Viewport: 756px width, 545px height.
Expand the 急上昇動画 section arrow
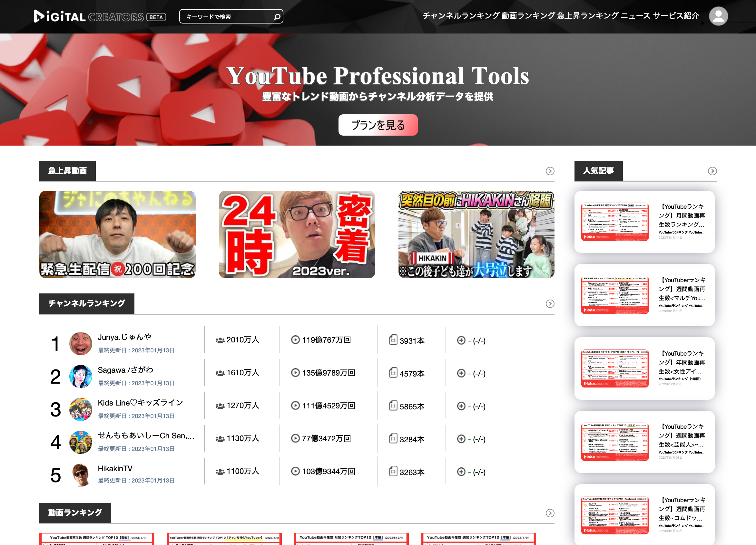click(550, 171)
